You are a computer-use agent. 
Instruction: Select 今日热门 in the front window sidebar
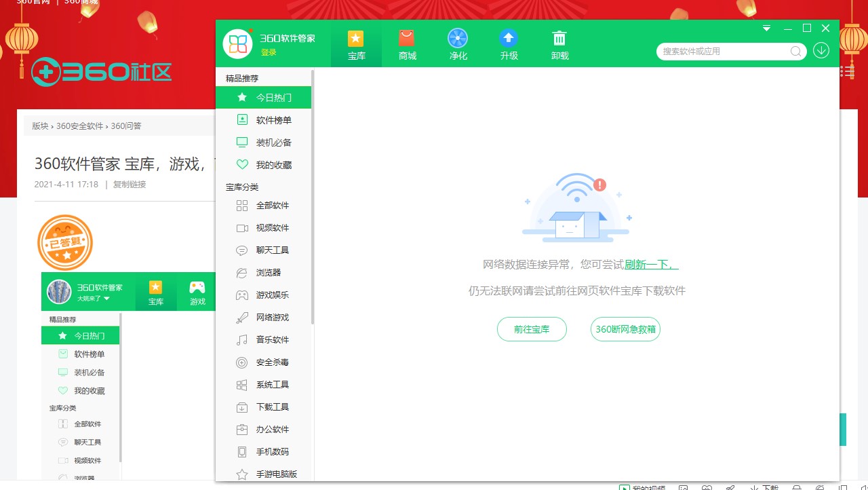tap(263, 98)
